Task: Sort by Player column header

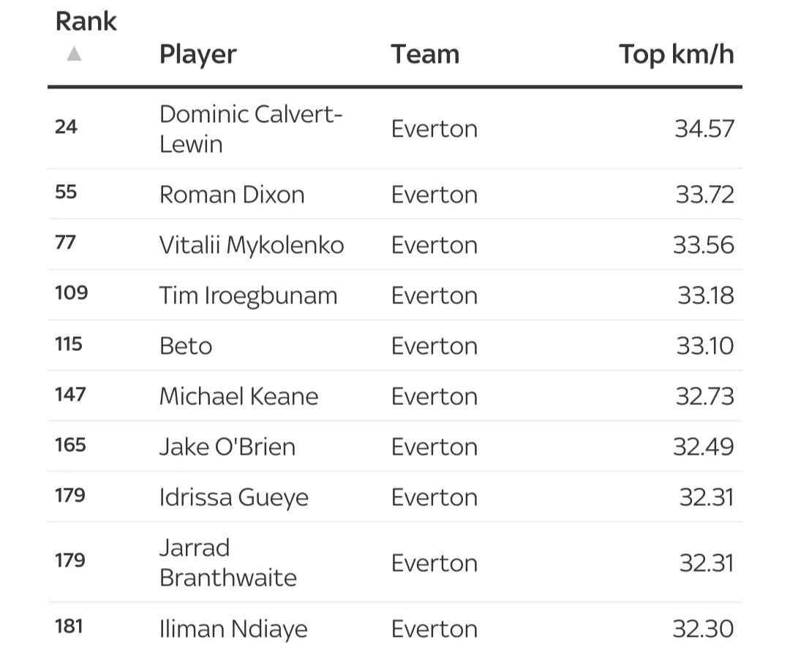Action: coord(197,54)
